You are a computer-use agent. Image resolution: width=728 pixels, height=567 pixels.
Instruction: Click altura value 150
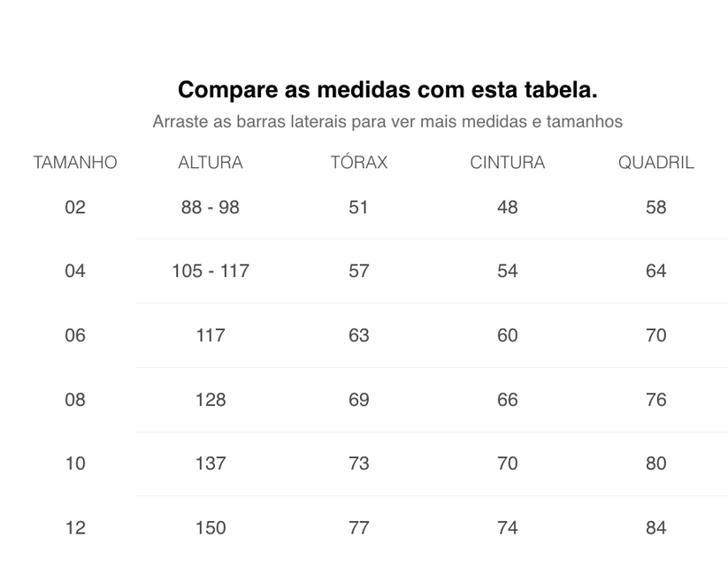211,528
